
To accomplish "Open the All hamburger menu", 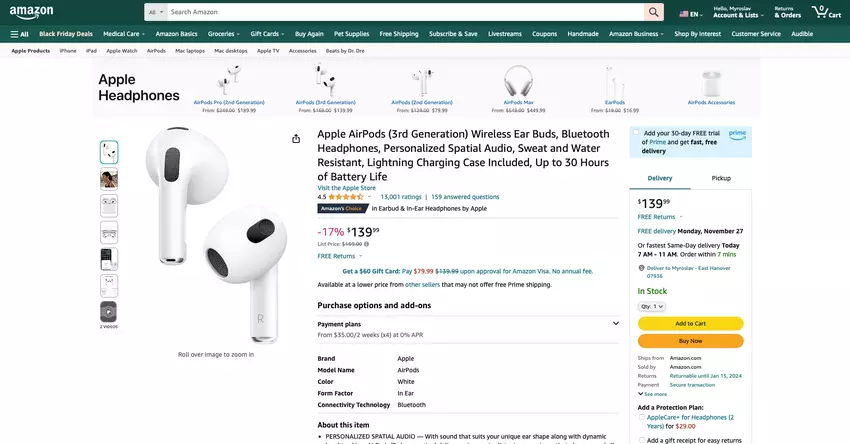I will pyautogui.click(x=19, y=34).
